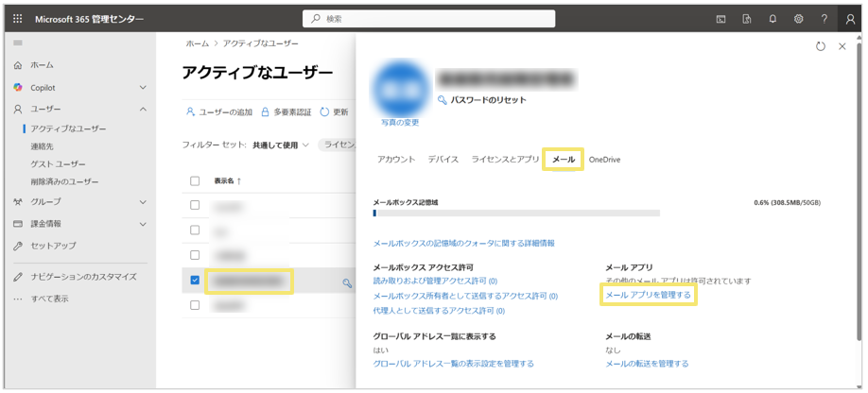Click ナビゲーションのカスタマイズ
This screenshot has width=868, height=393.
83,277
